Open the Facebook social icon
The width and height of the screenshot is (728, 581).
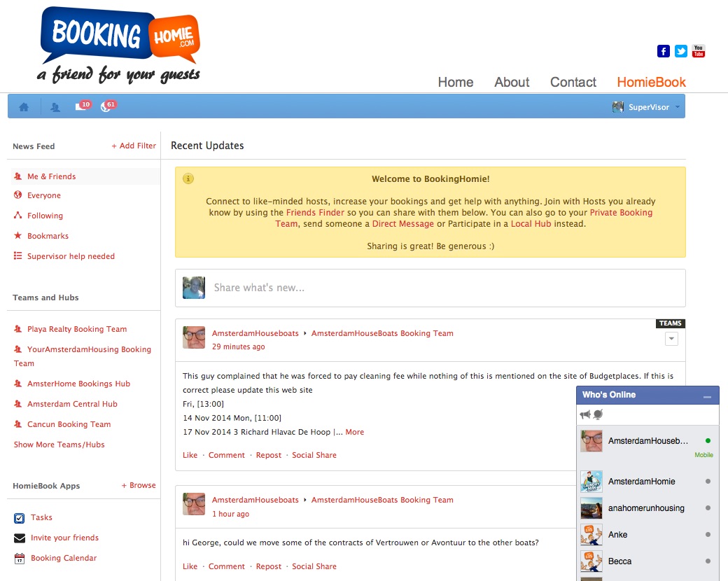coord(664,51)
